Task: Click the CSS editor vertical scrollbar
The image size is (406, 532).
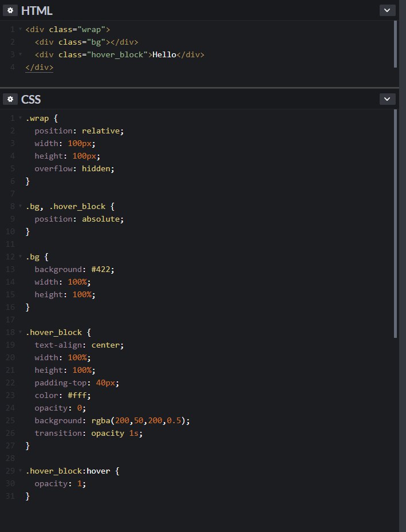Action: (395, 223)
